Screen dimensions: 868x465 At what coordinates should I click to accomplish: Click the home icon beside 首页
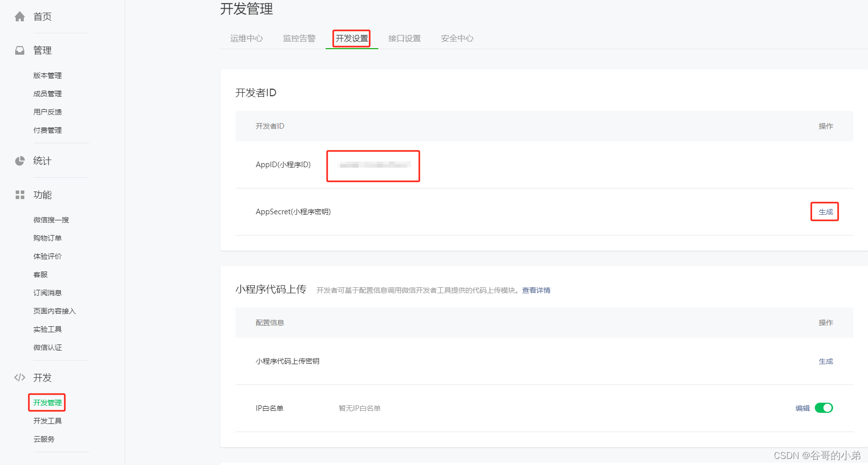click(x=20, y=17)
